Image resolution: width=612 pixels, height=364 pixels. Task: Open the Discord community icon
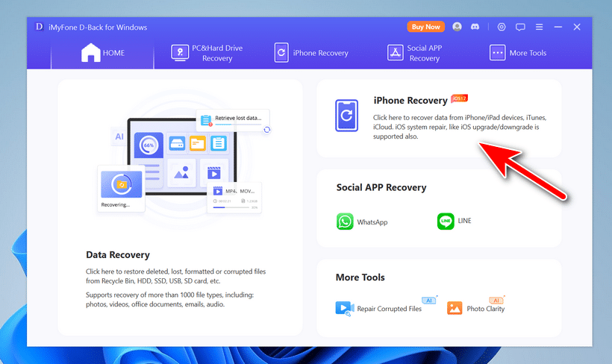coord(476,27)
